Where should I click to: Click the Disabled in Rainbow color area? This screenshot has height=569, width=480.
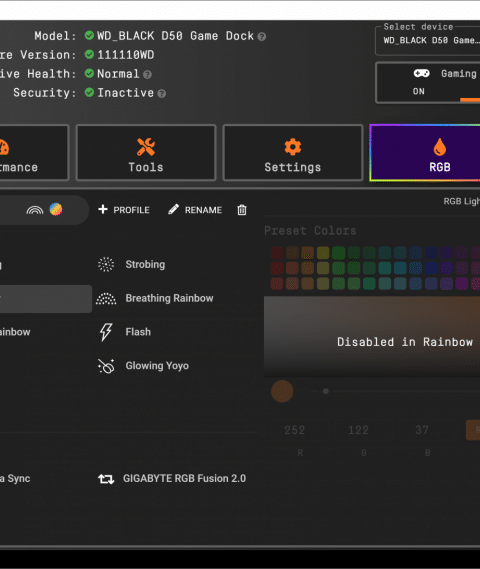coord(372,336)
